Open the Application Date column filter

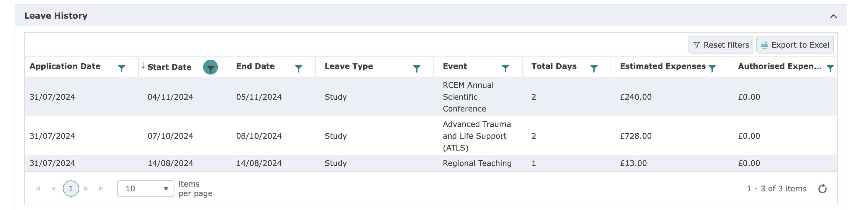[x=122, y=68]
